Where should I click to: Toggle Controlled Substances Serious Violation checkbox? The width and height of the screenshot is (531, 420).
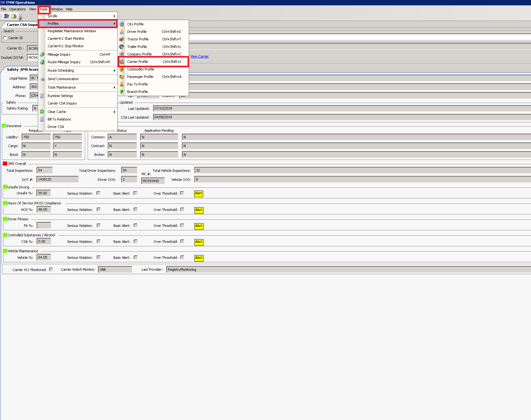point(99,241)
